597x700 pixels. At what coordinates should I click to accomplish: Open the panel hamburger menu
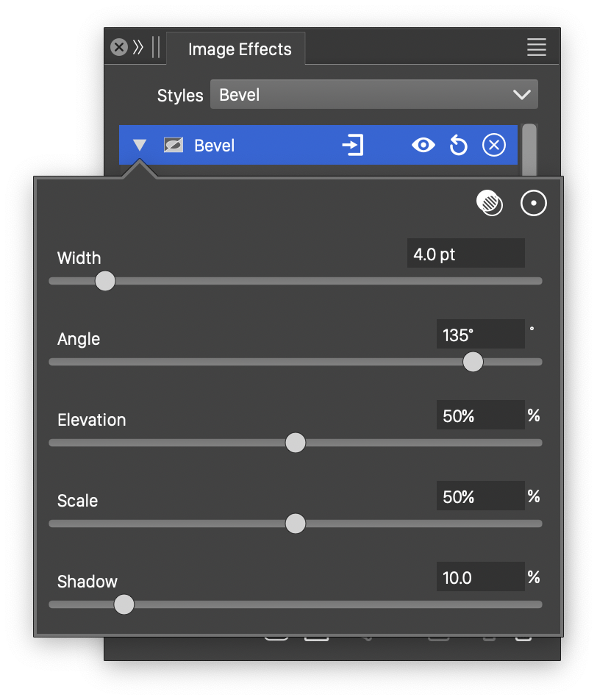[537, 48]
